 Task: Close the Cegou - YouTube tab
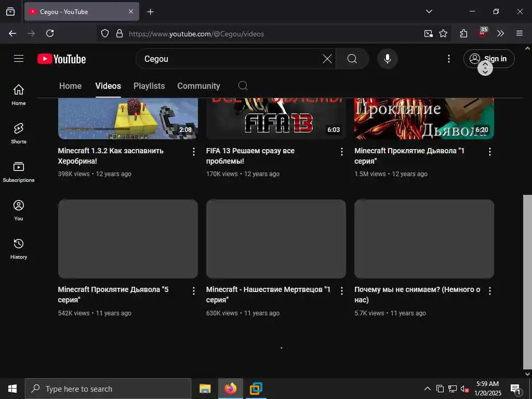[x=131, y=11]
